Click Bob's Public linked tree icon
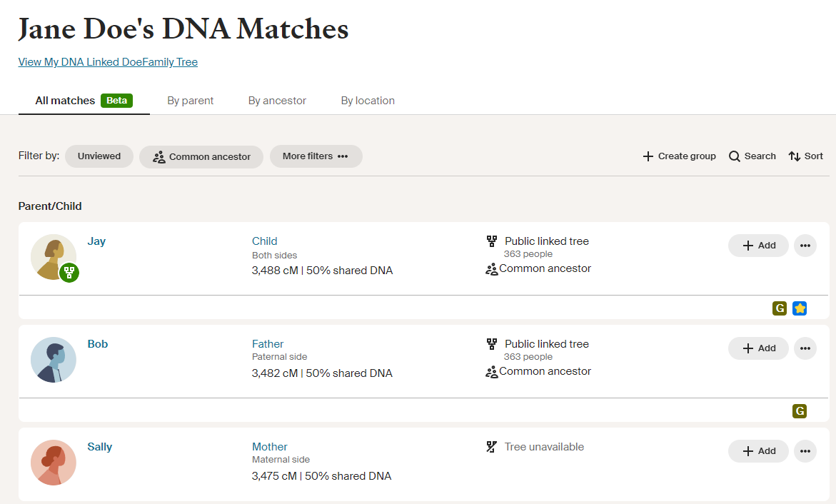The height and width of the screenshot is (504, 836). tap(491, 343)
